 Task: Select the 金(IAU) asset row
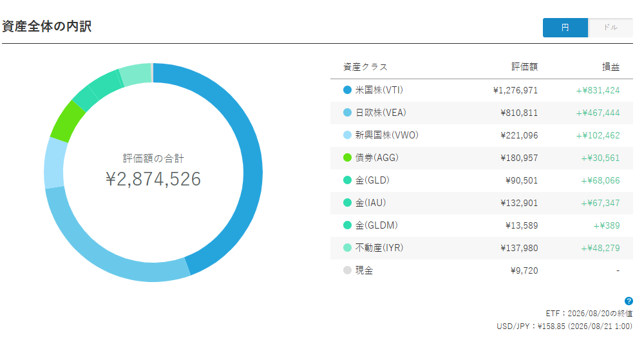(481, 203)
